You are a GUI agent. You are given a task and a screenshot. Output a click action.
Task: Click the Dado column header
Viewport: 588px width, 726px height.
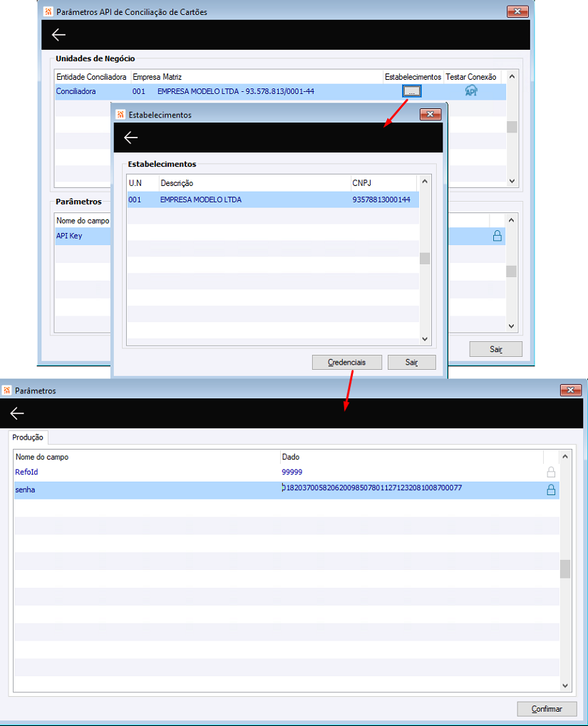tap(291, 457)
